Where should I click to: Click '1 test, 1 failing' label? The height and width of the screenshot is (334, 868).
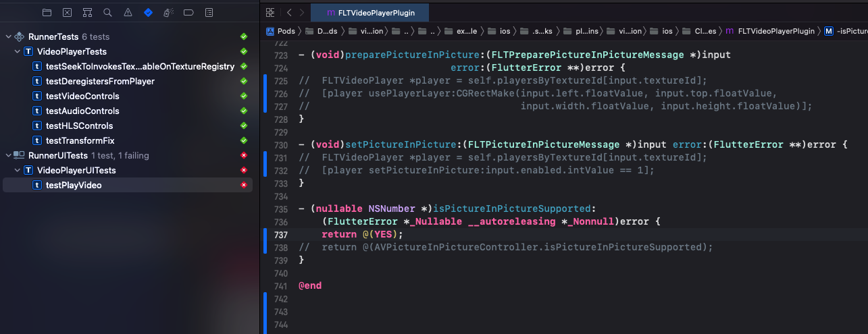[x=120, y=155]
